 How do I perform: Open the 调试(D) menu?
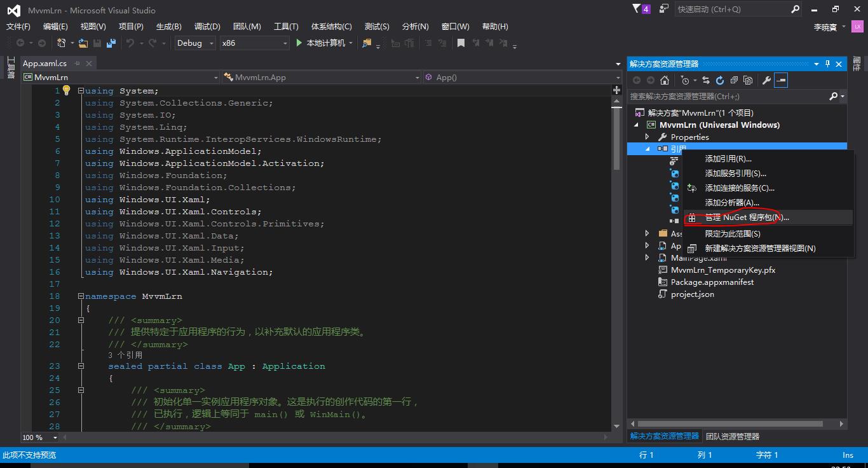pos(207,26)
